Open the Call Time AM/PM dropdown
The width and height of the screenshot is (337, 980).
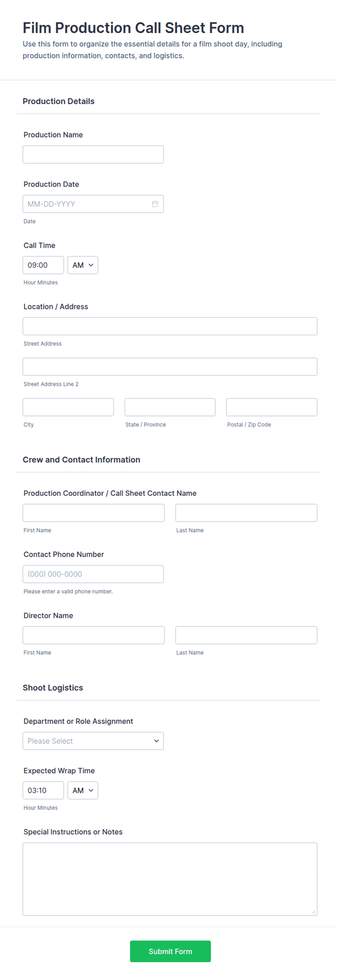click(83, 265)
